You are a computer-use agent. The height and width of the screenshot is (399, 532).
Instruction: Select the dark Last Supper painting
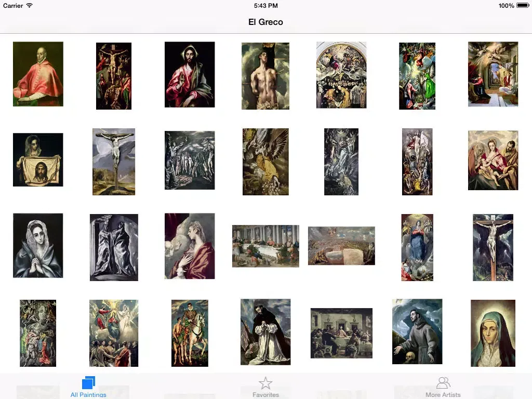point(341,333)
